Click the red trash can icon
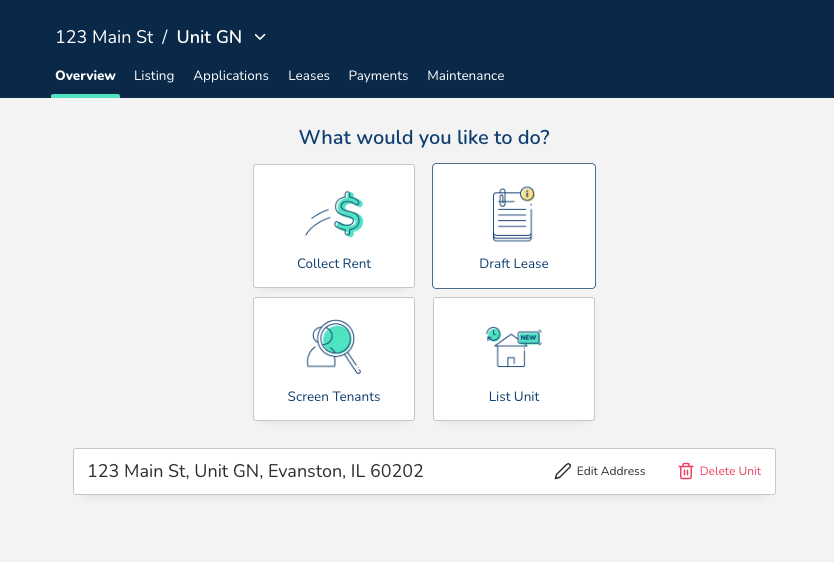The image size is (834, 562). [x=686, y=471]
